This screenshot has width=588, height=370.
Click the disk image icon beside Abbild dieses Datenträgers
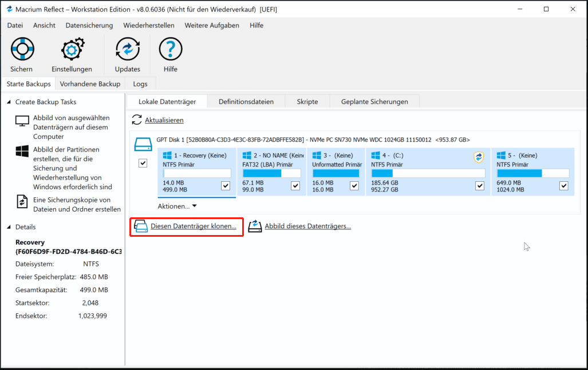tap(255, 226)
